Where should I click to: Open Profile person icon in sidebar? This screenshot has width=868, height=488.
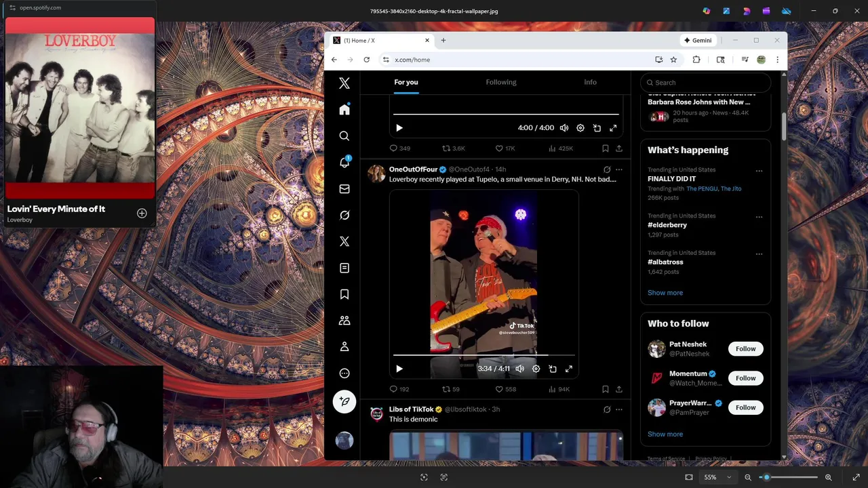pos(344,347)
